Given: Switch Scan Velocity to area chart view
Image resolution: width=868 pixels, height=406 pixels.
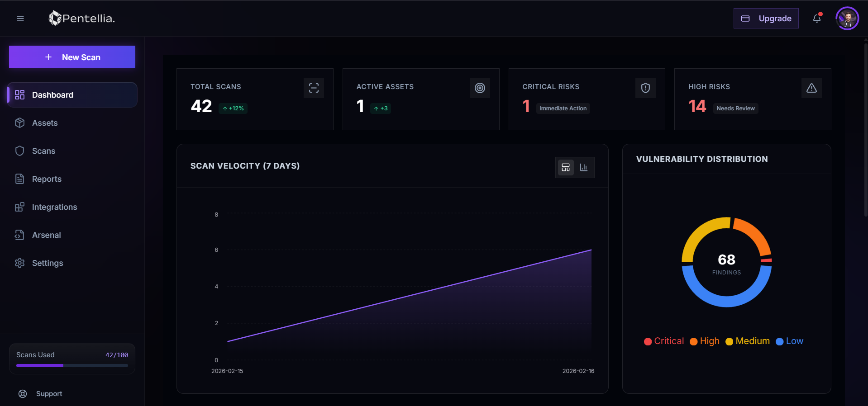Looking at the screenshot, I should [x=566, y=167].
